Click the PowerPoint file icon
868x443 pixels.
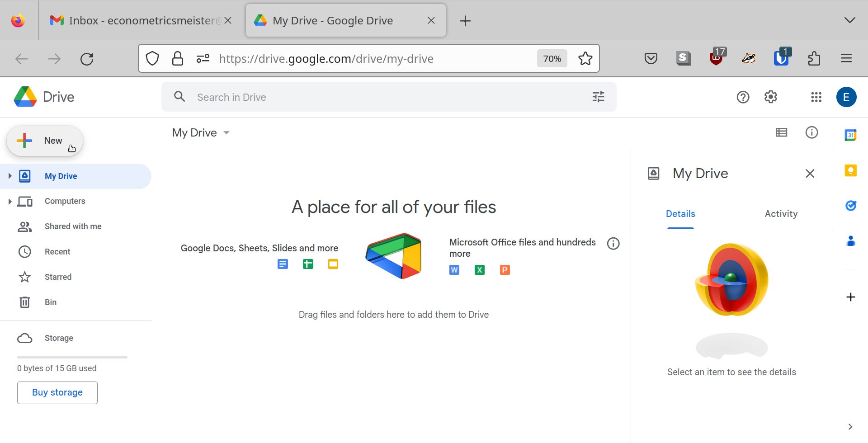pos(505,270)
